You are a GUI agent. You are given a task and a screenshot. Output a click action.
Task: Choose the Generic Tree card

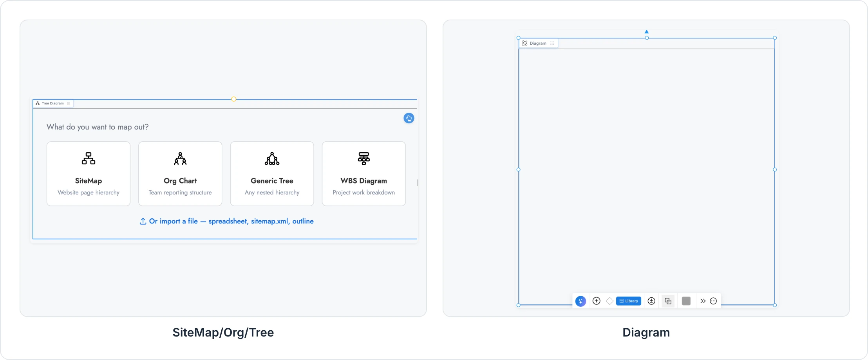click(272, 174)
